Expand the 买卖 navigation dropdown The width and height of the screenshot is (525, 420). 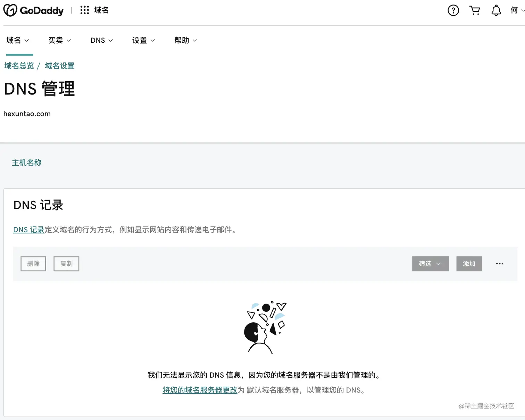tap(59, 40)
